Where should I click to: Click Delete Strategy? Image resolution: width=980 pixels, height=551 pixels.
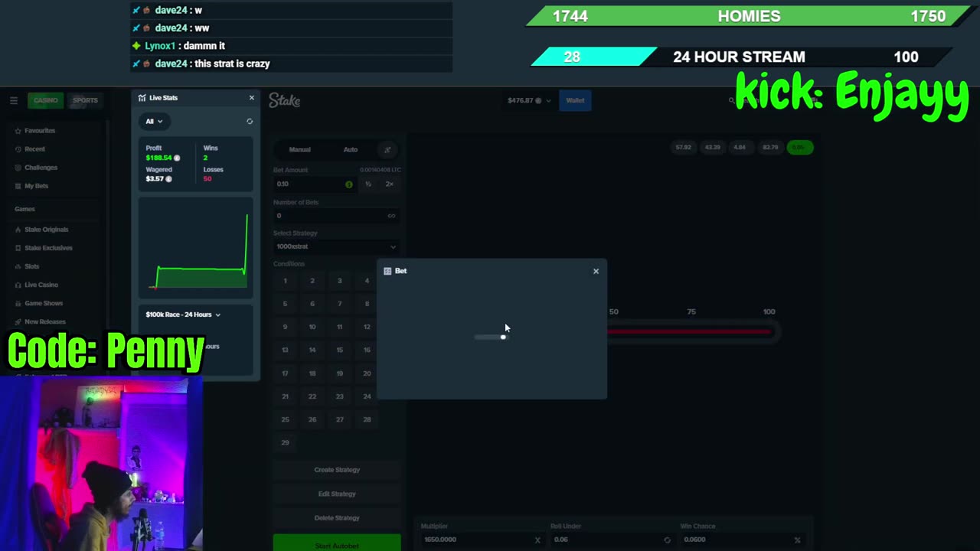(x=337, y=518)
